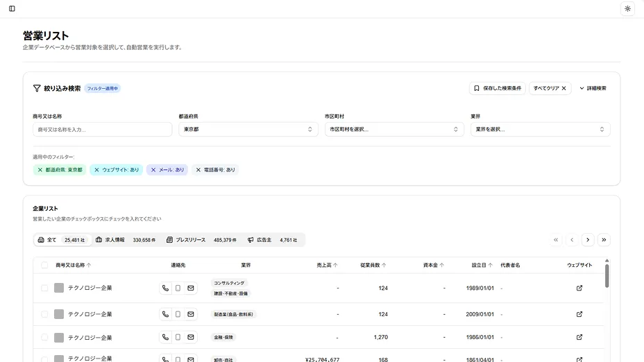Remove the ウェブサイト: あり filter chip
The width and height of the screenshot is (644, 362).
point(96,170)
